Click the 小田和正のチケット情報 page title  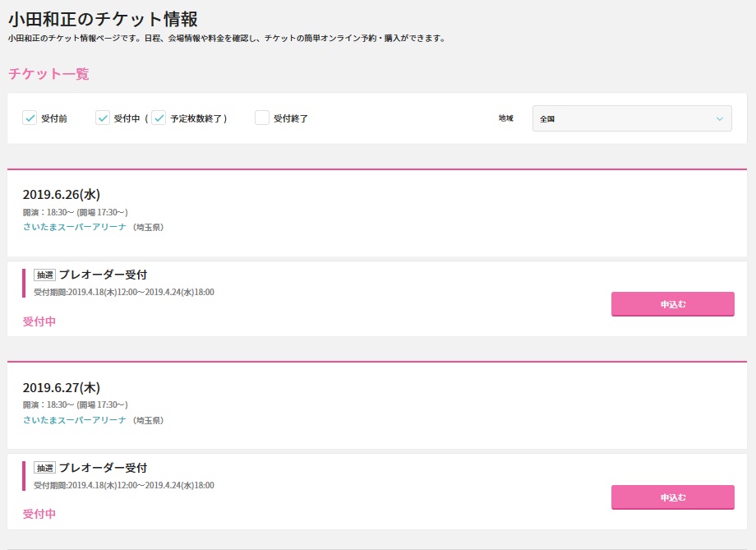point(103,19)
